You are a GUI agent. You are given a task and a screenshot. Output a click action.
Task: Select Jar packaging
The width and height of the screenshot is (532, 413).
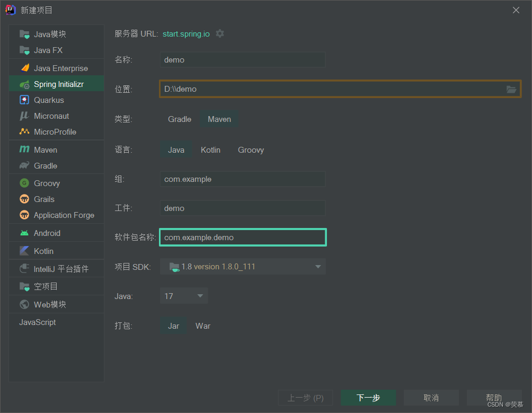(x=173, y=326)
